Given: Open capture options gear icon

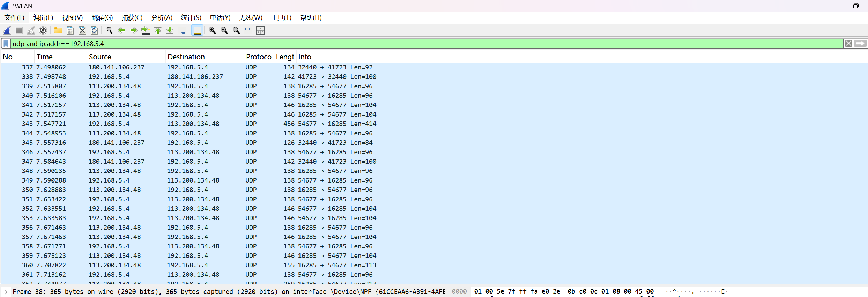Looking at the screenshot, I should pyautogui.click(x=43, y=30).
